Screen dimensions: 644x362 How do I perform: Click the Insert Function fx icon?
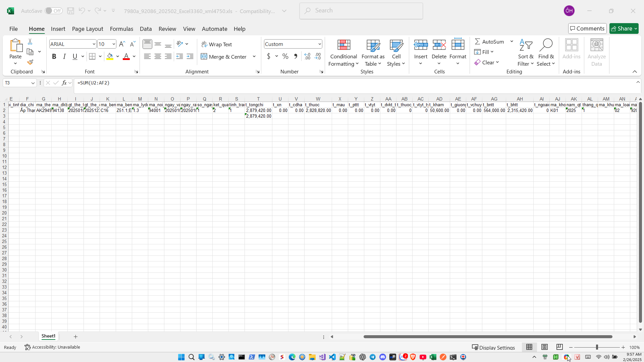(x=64, y=83)
